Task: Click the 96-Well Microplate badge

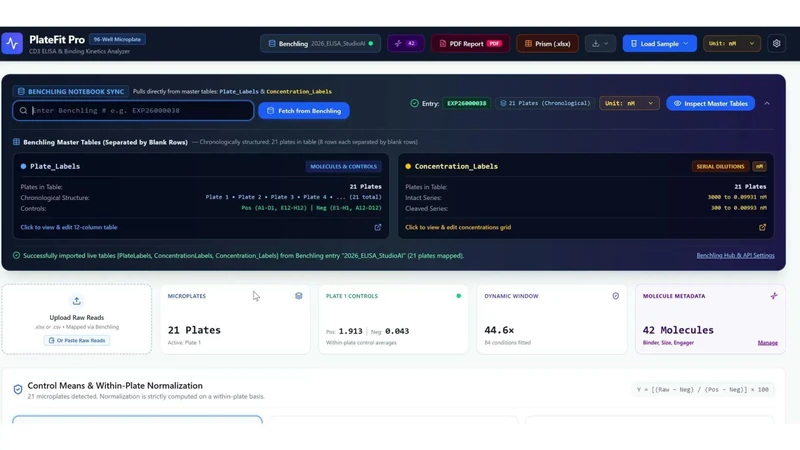Action: pyautogui.click(x=117, y=39)
